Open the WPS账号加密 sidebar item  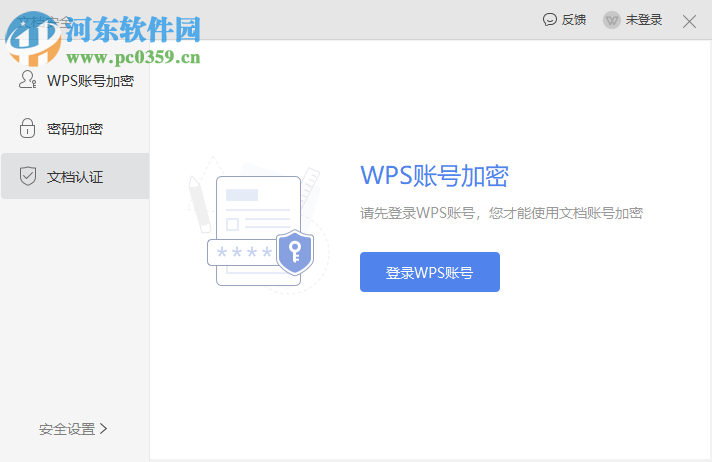point(75,81)
